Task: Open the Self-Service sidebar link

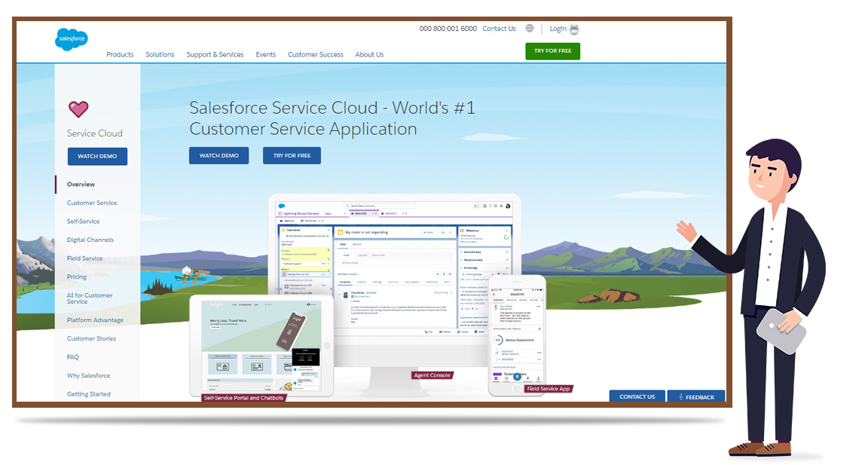Action: point(83,222)
